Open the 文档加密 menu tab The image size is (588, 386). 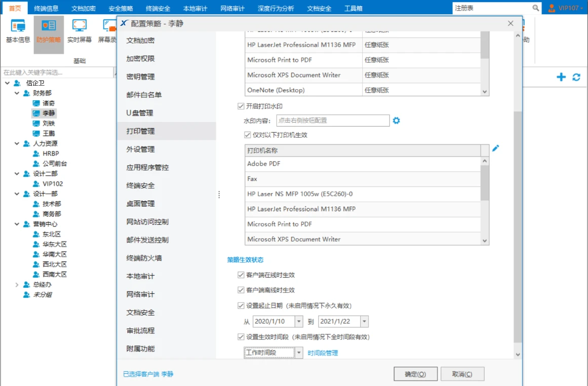83,8
